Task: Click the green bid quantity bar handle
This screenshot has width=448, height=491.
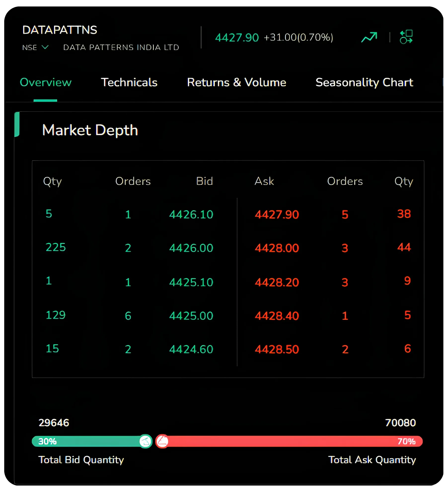Action: [146, 441]
